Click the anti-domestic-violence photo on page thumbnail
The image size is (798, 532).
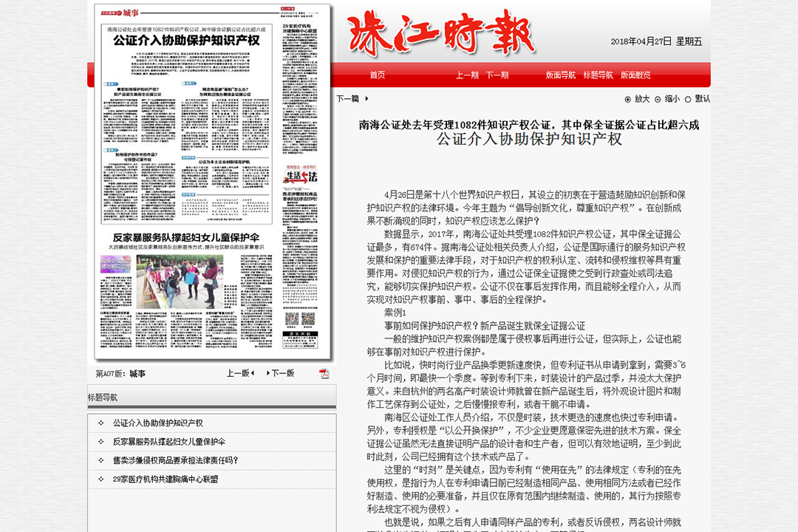click(180, 282)
